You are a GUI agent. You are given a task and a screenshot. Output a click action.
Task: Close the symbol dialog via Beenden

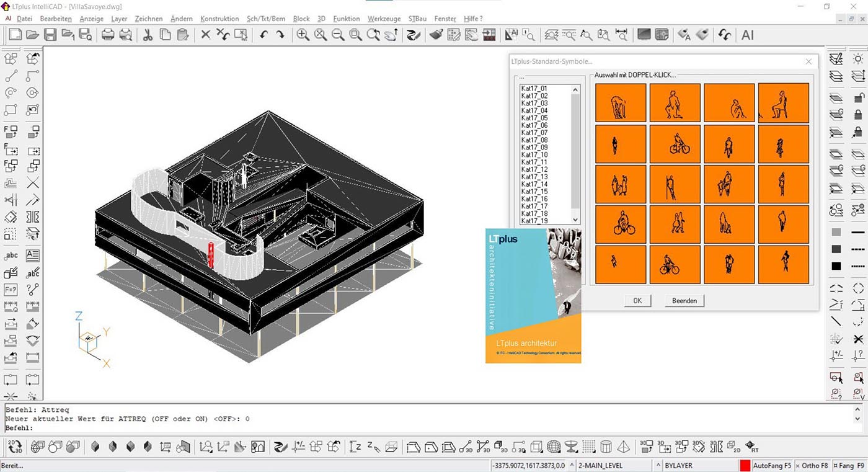click(684, 300)
